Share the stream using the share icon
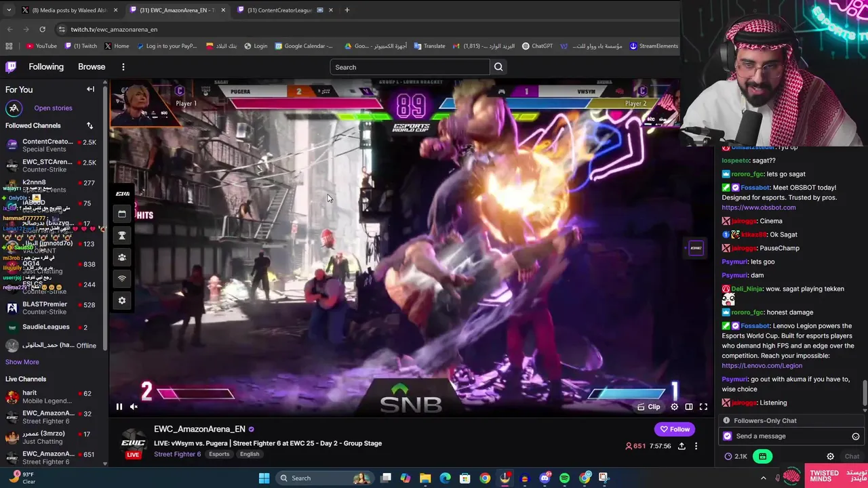 (682, 446)
